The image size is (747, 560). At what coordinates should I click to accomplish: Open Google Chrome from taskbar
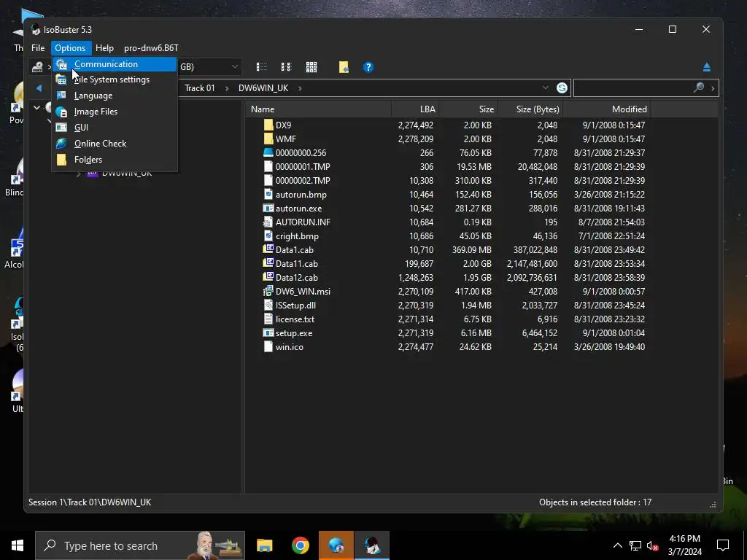[x=300, y=545]
